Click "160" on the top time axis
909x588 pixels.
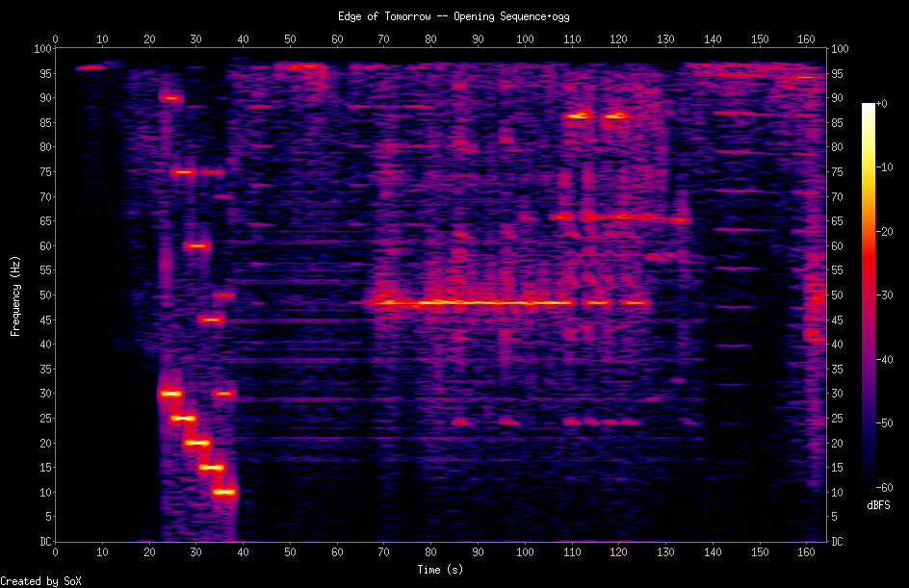806,39
